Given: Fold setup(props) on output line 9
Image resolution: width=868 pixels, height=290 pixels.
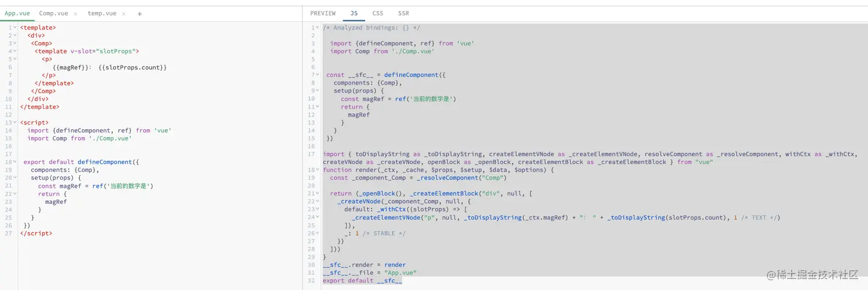Looking at the screenshot, I should tap(318, 91).
